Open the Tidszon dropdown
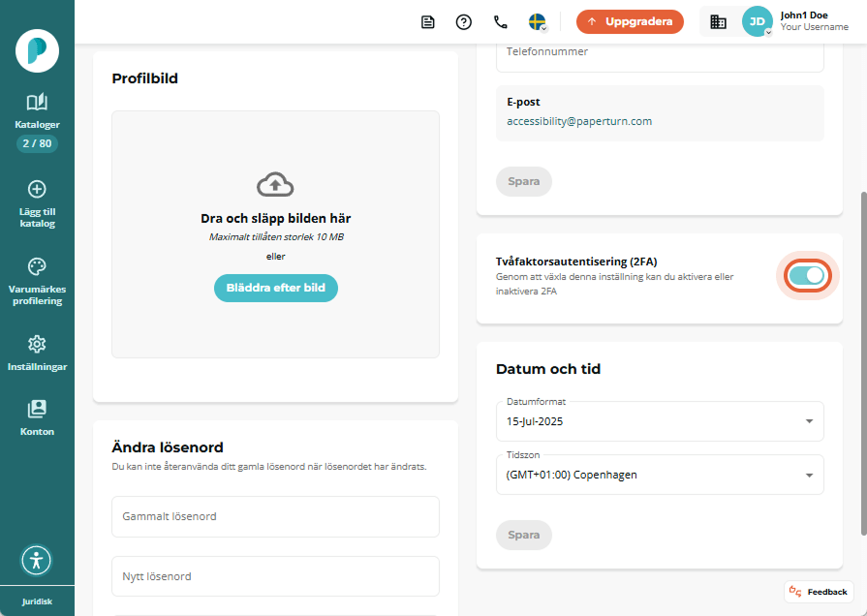Image resolution: width=867 pixels, height=616 pixels. 660,475
